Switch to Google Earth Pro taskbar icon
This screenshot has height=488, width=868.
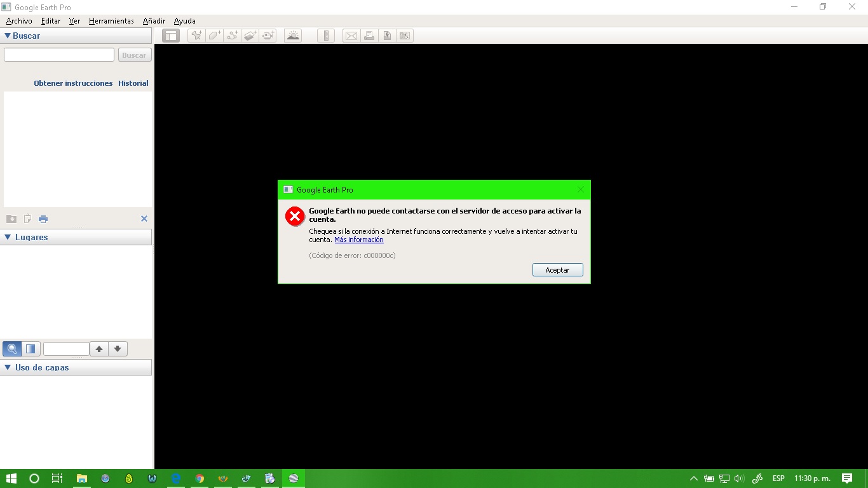tap(294, 478)
